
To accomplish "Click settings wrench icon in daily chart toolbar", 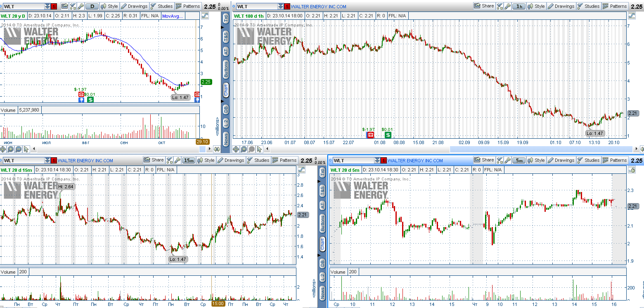I will [x=81, y=6].
